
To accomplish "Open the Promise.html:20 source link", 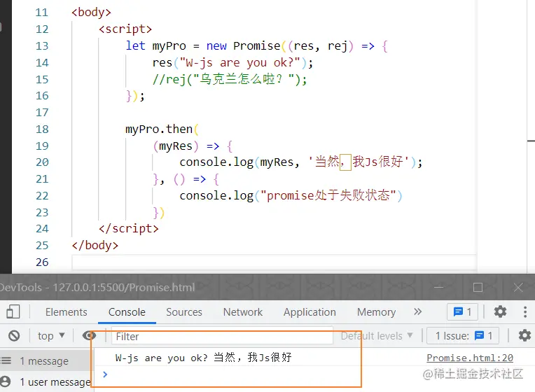I will point(470,358).
